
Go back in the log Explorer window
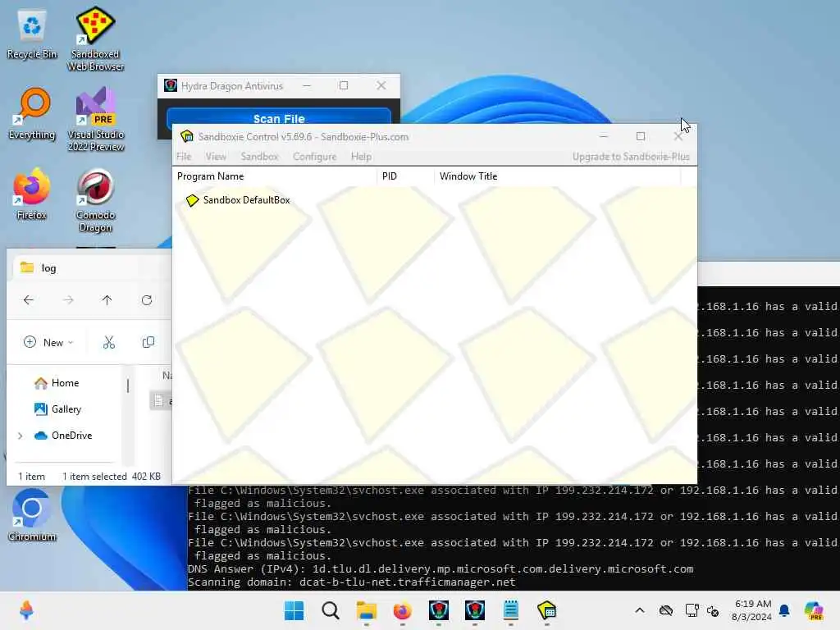tap(29, 300)
